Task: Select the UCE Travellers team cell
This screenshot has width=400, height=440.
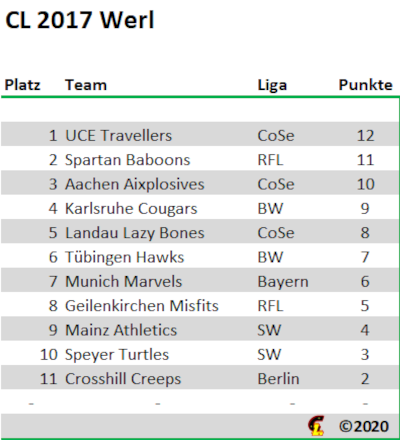Action: coord(118,136)
